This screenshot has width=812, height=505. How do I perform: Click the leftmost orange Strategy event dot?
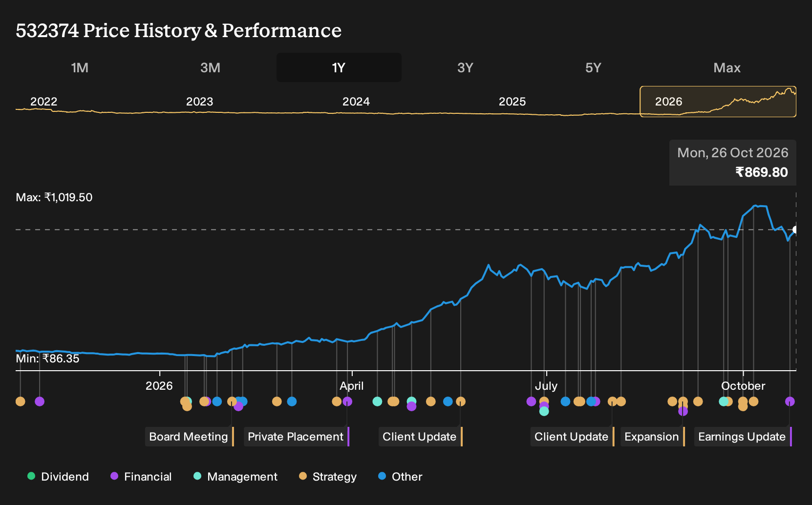tap(20, 401)
